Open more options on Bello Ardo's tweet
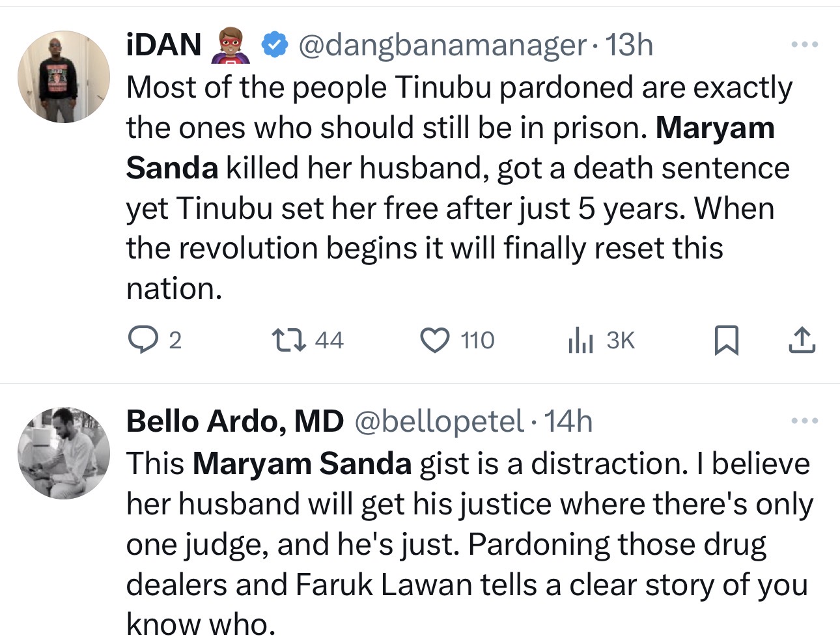 (x=804, y=421)
